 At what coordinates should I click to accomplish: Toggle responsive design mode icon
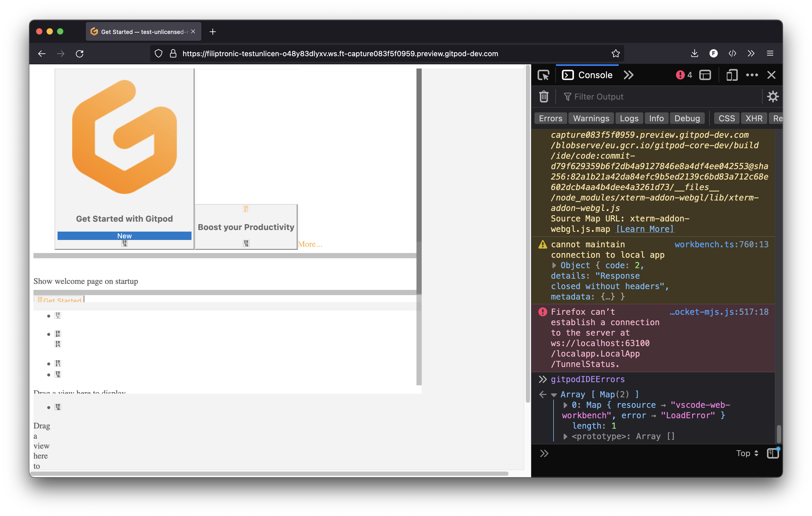(x=732, y=75)
